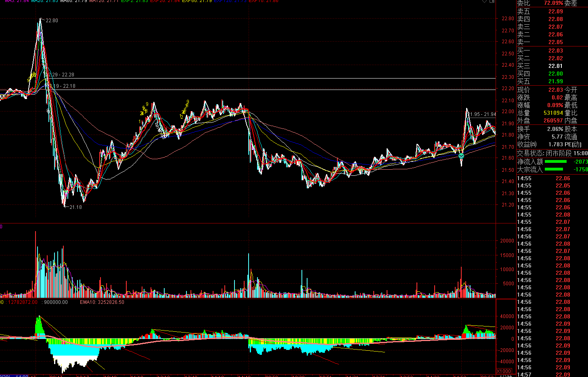Click the 现价 current price 22.03
The width and height of the screenshot is (588, 377).
pos(555,90)
